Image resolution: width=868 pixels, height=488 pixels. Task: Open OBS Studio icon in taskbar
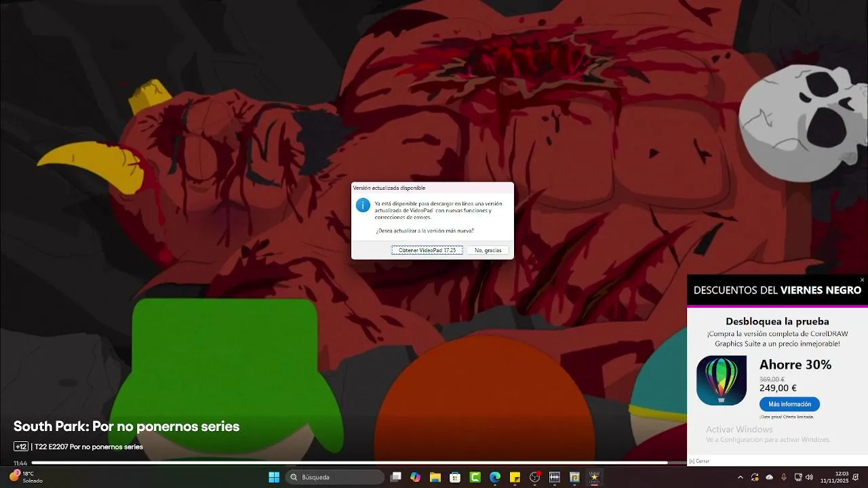tap(535, 477)
